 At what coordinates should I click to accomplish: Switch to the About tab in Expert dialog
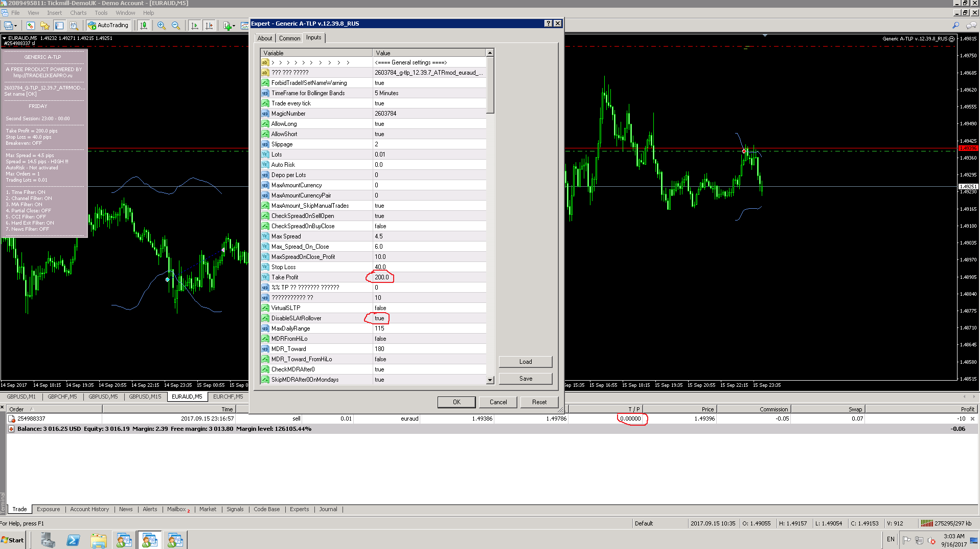(x=265, y=38)
